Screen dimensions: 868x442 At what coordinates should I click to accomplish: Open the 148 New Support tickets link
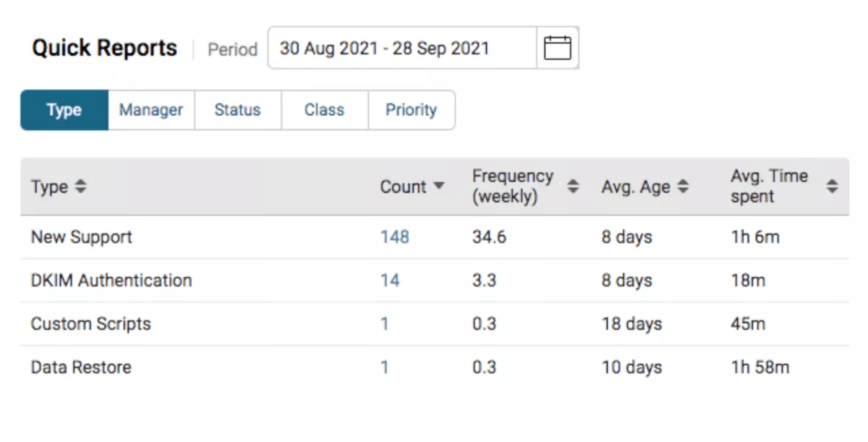(394, 237)
